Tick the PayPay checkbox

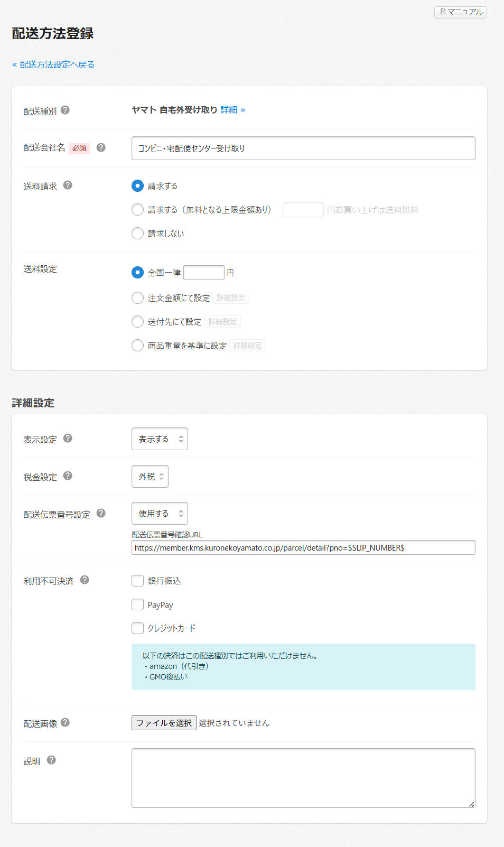[137, 604]
